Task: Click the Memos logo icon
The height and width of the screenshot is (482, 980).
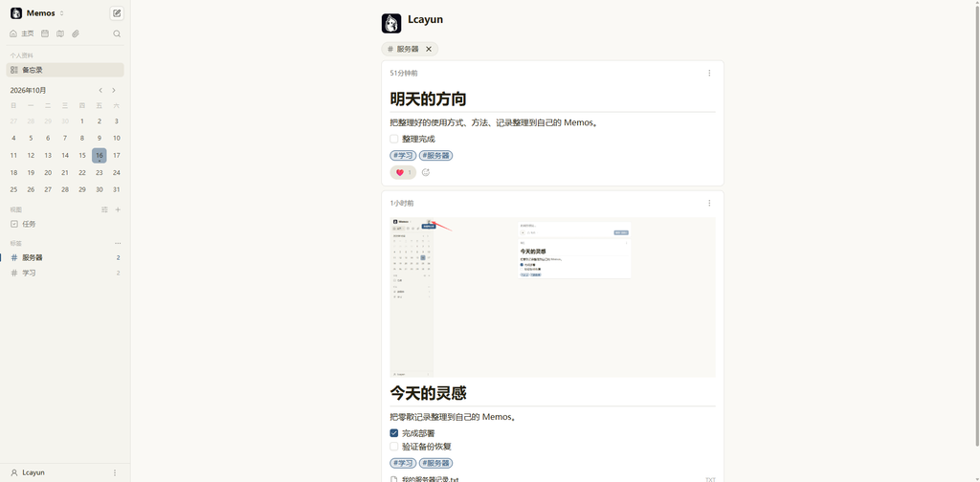Action: 16,13
